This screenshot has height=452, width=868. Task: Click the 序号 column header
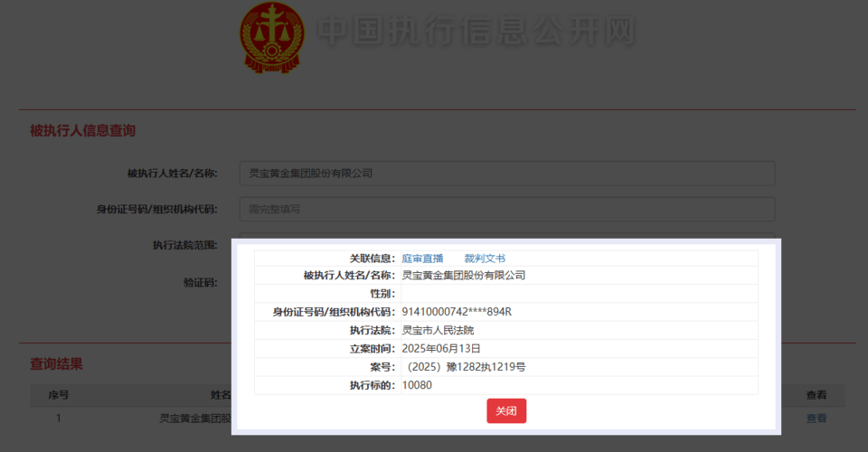click(58, 395)
